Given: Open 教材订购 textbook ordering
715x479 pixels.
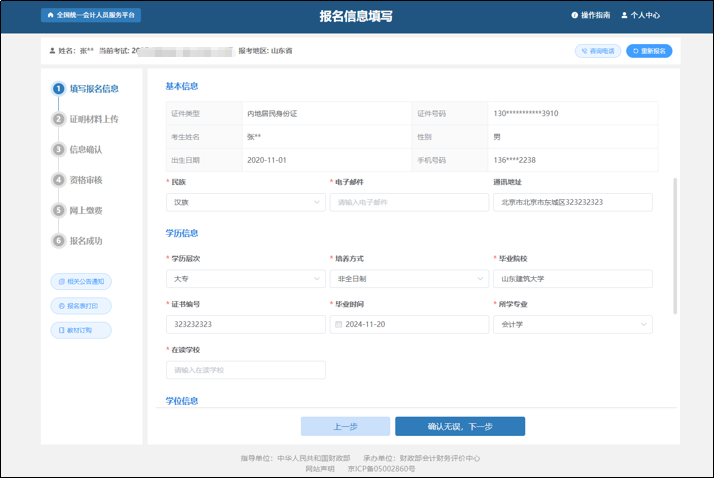Looking at the screenshot, I should click(81, 330).
